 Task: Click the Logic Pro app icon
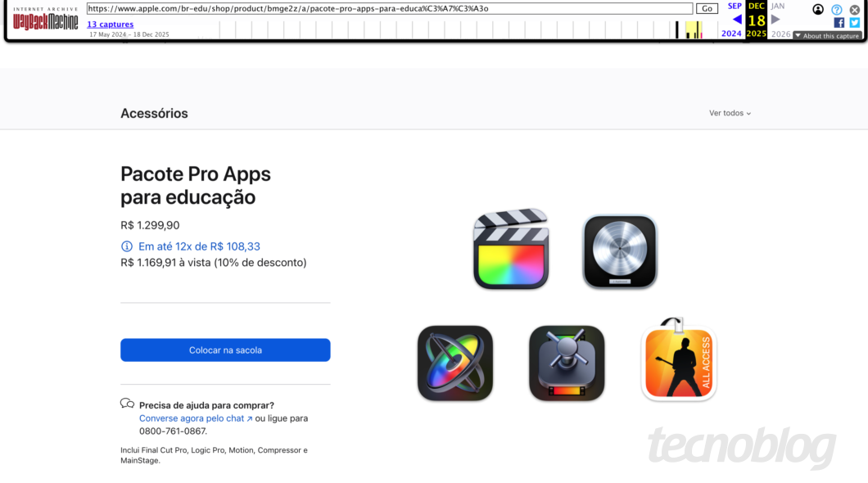pos(619,251)
